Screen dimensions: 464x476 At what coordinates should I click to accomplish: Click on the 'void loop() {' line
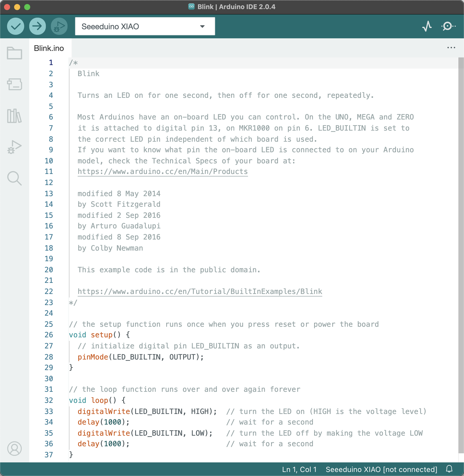pyautogui.click(x=97, y=400)
